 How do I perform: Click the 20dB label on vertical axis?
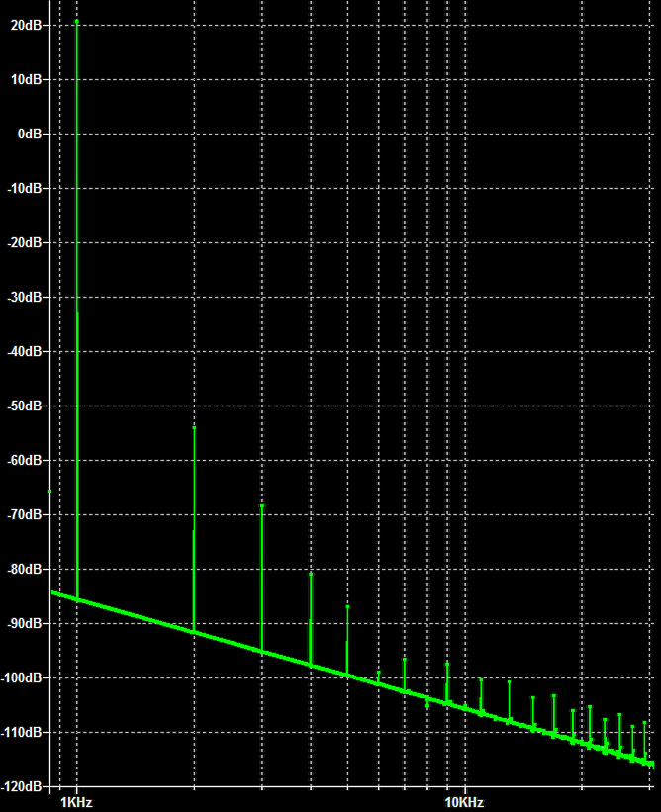pyautogui.click(x=24, y=24)
